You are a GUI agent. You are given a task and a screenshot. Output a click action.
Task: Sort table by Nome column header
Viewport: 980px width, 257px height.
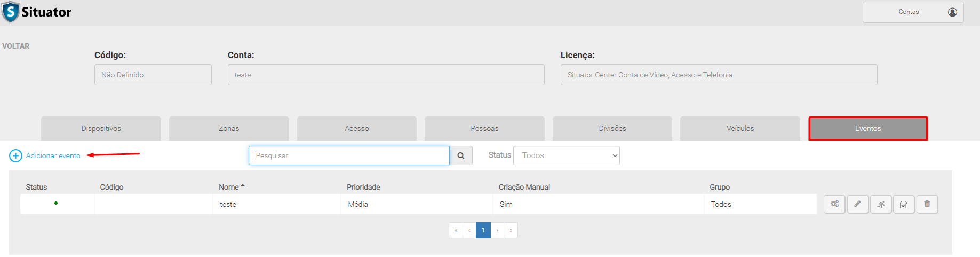tap(229, 187)
